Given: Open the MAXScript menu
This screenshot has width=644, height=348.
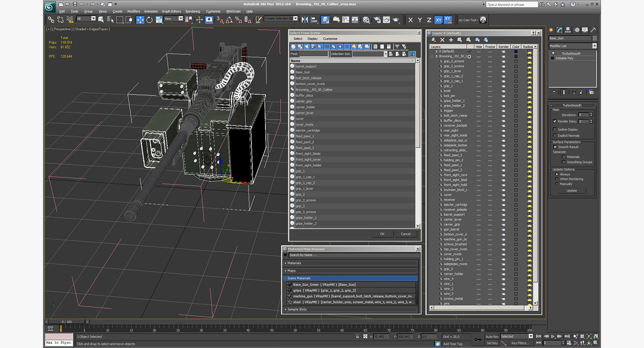Looking at the screenshot, I should pyautogui.click(x=234, y=11).
